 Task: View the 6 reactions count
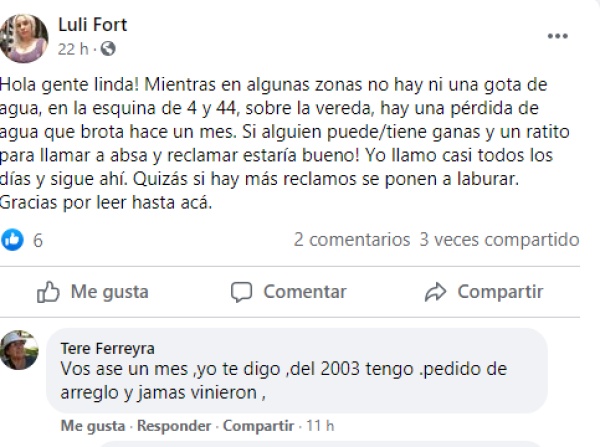coord(38,240)
